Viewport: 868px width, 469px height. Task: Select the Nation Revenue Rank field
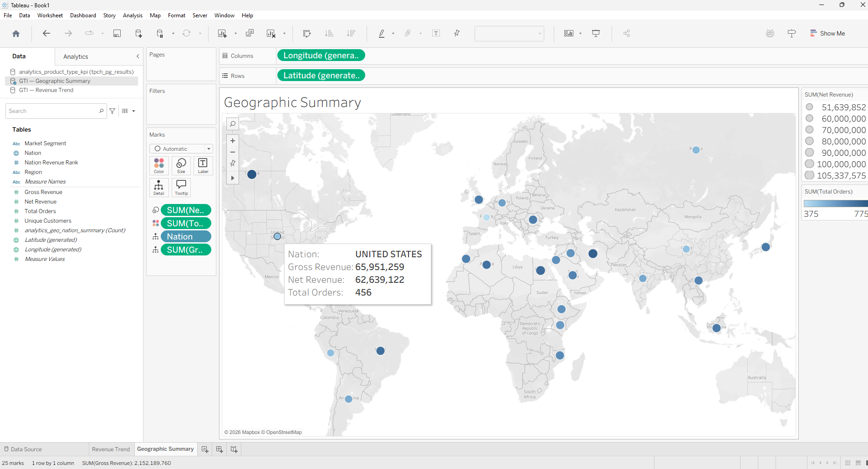coord(51,163)
